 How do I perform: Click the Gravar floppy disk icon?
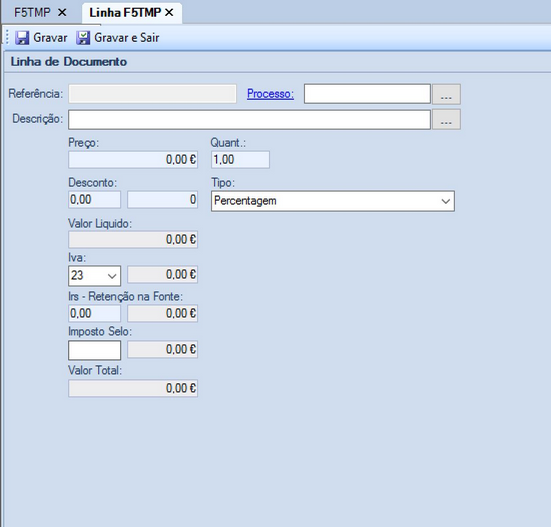22,38
